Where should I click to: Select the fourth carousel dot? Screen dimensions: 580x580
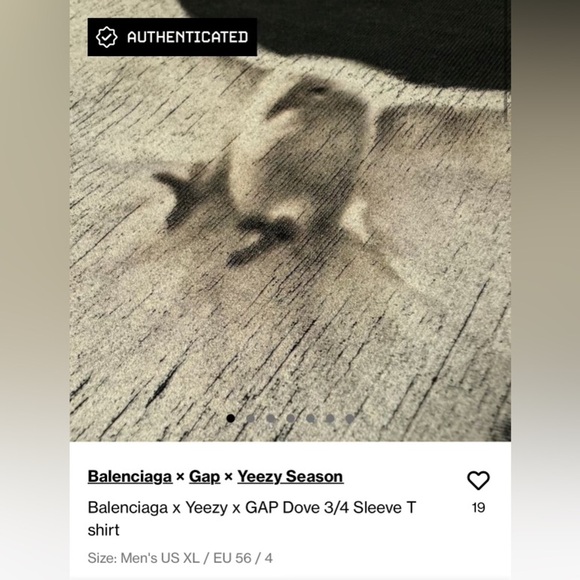pyautogui.click(x=291, y=418)
